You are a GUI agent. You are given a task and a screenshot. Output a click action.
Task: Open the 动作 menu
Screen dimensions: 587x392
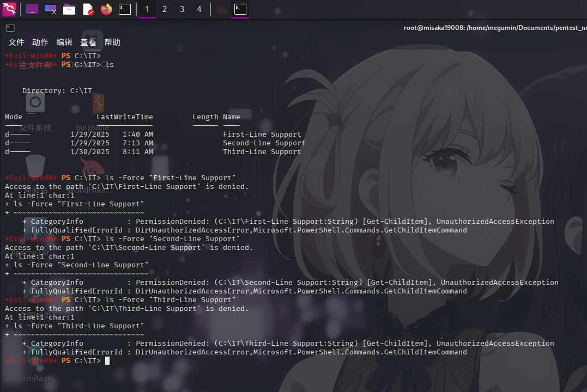(x=40, y=42)
